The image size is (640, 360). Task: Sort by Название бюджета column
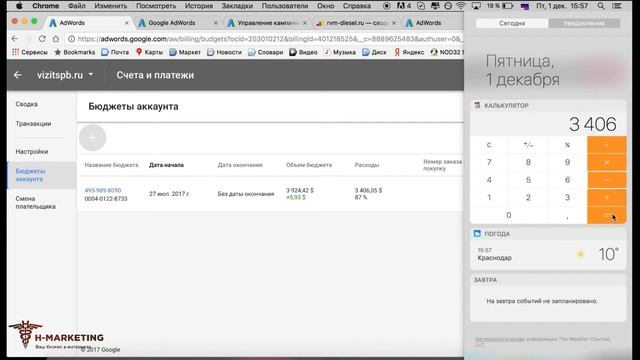click(x=111, y=165)
